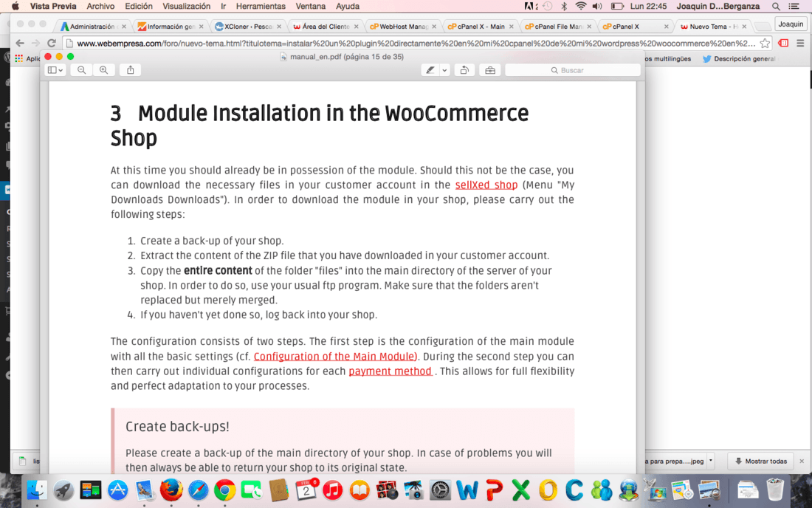Image resolution: width=812 pixels, height=508 pixels.
Task: Follow the sellXed shop link
Action: (486, 185)
